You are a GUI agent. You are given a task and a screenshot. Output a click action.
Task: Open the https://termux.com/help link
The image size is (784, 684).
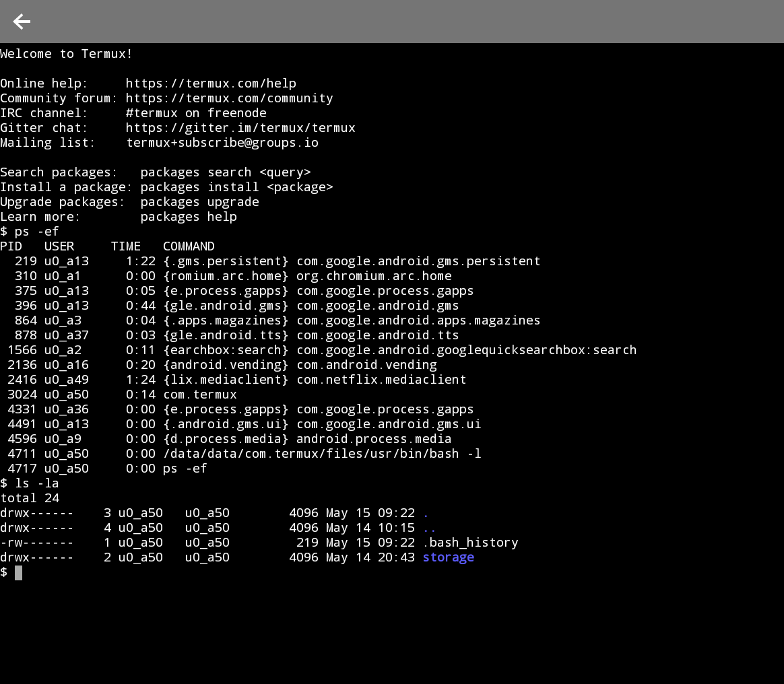click(x=211, y=83)
